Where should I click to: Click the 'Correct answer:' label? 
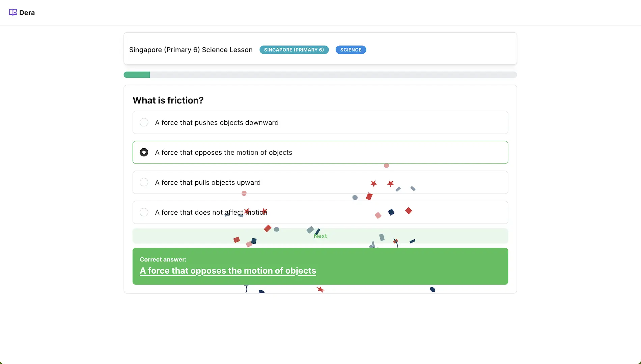(163, 260)
